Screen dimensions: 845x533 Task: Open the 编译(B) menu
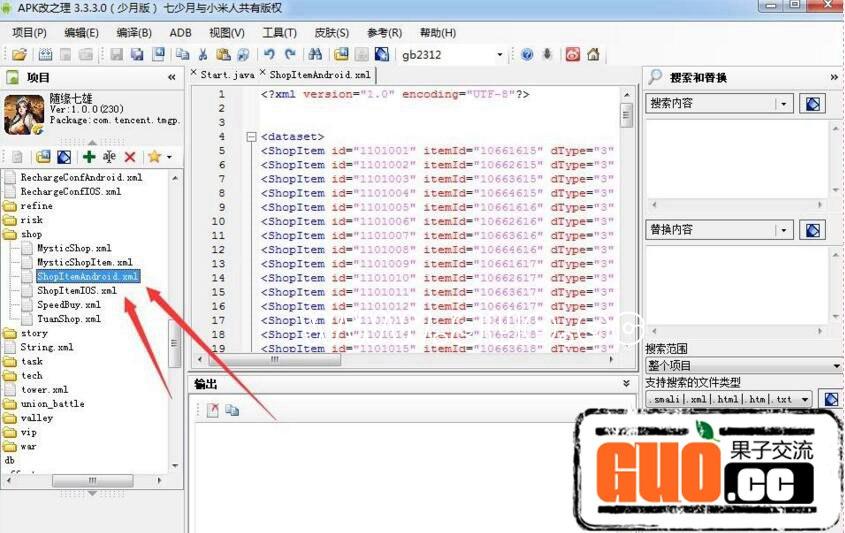134,32
